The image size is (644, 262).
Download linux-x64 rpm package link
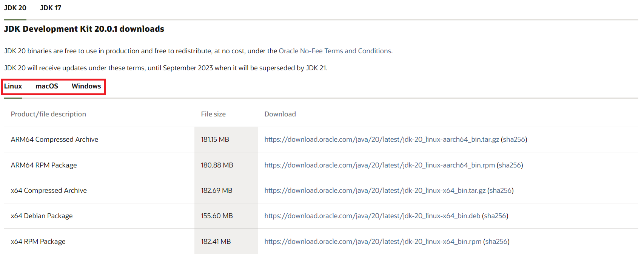373,242
